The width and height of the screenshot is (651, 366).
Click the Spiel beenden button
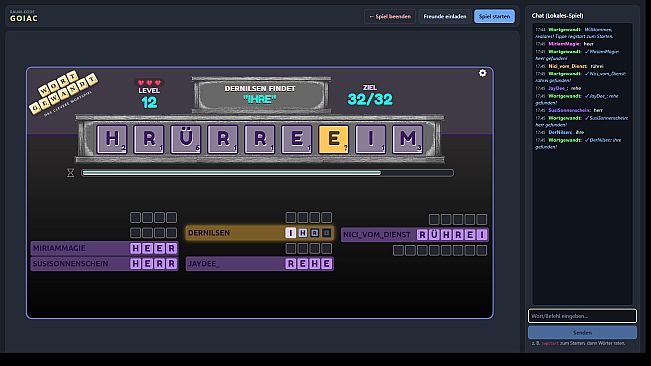390,17
